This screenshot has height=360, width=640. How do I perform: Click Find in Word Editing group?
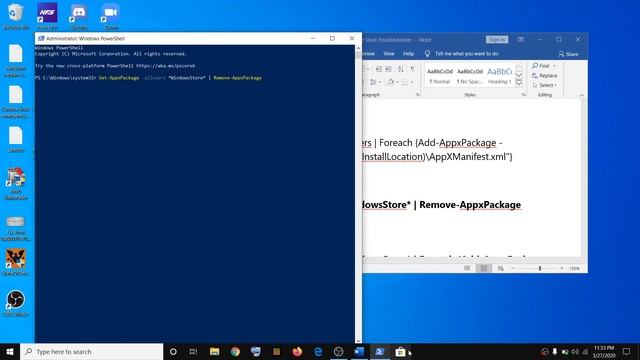pyautogui.click(x=541, y=66)
